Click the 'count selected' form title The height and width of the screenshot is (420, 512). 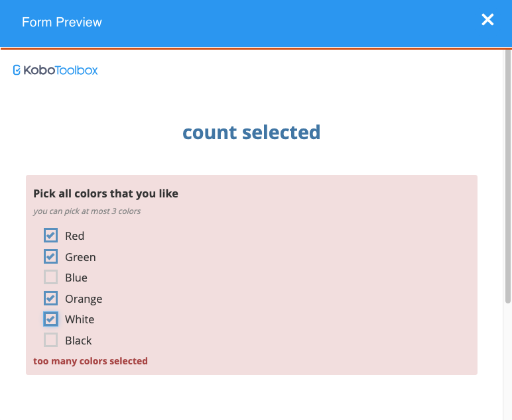(x=251, y=132)
